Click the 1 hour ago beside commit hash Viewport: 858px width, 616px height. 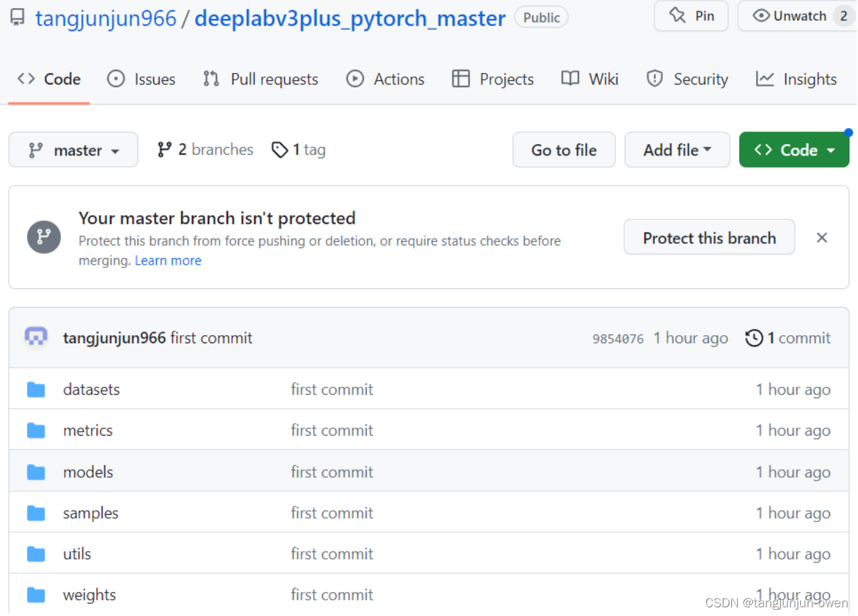click(690, 338)
